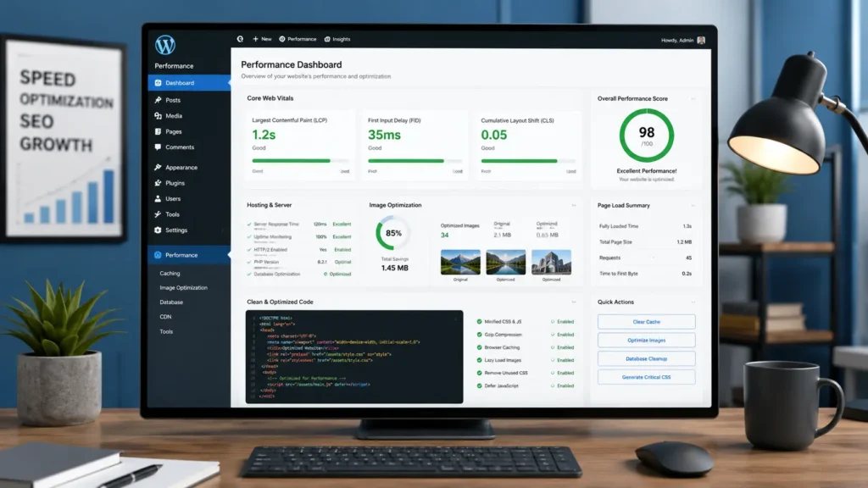Expand the Overall Performance Score panel menu
This screenshot has width=868, height=488.
click(x=693, y=98)
